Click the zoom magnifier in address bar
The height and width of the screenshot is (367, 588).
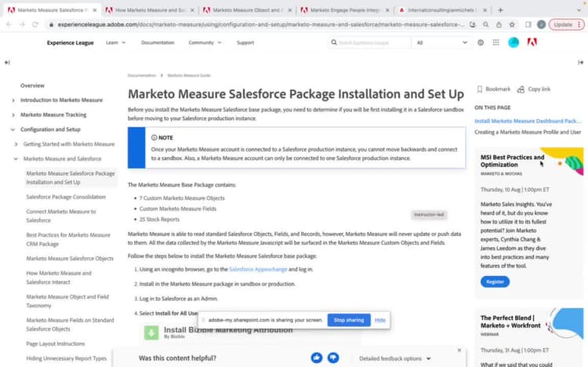[485, 24]
